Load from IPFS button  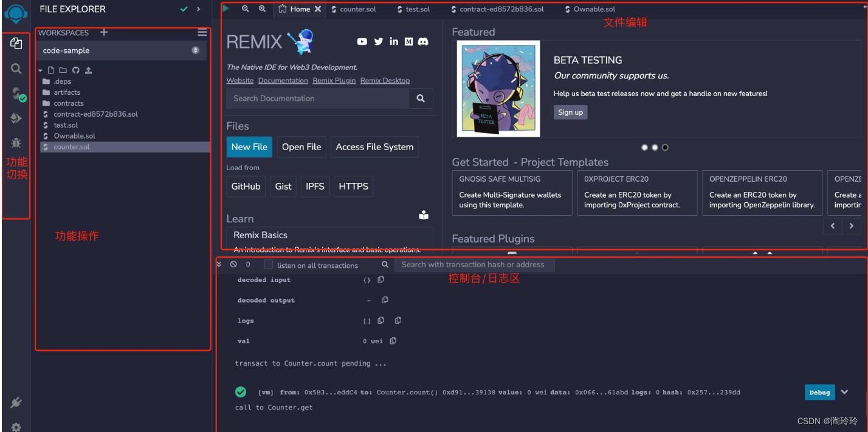[315, 187]
